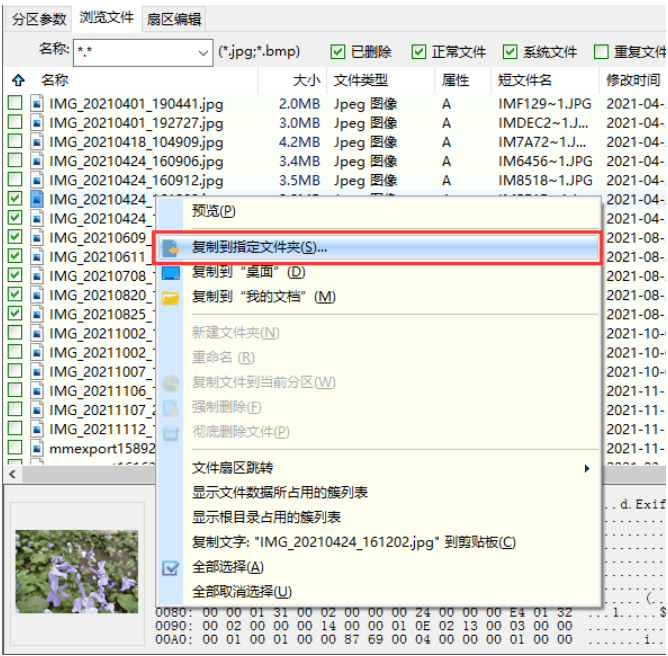
Task: Click the left arrow of horizontal scrollbar
Action: pyautogui.click(x=14, y=474)
